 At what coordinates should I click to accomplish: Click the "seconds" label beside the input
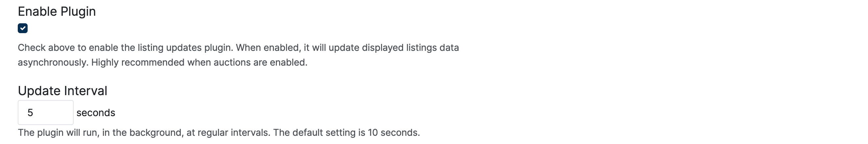click(96, 113)
